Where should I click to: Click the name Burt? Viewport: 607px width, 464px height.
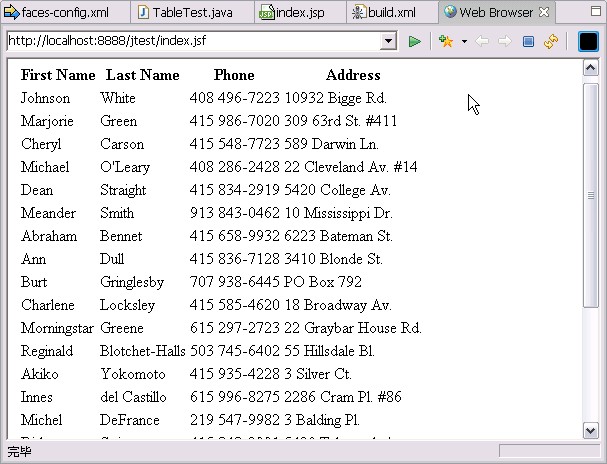click(34, 282)
